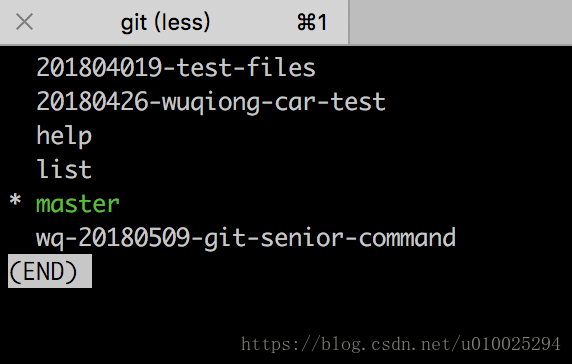Click the ⌘1 tab shortcut indicator

click(x=312, y=23)
